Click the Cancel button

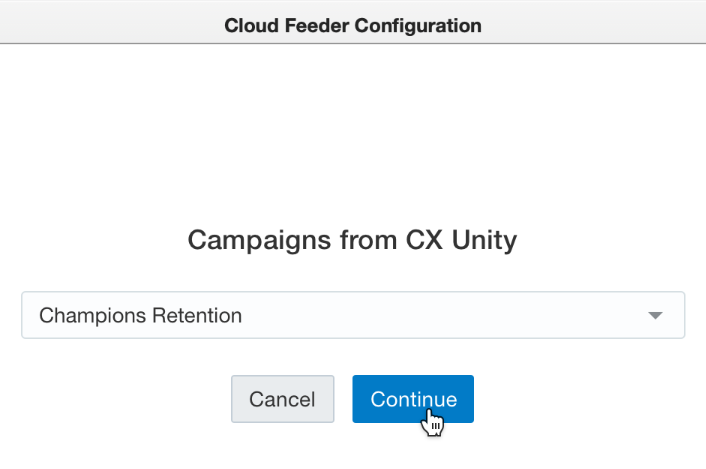coord(282,399)
